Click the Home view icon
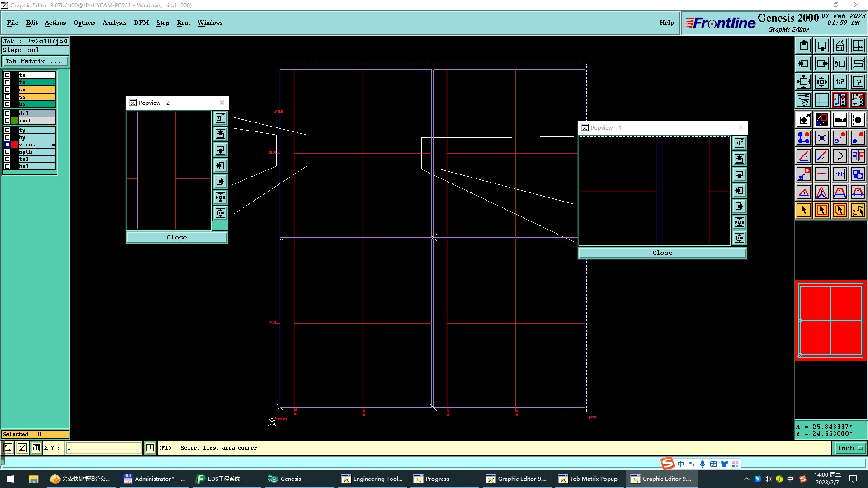The height and width of the screenshot is (488, 868). click(840, 46)
